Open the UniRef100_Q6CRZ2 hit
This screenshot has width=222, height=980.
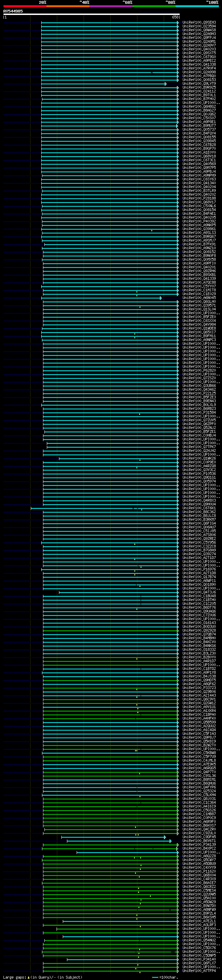[x=199, y=886]
